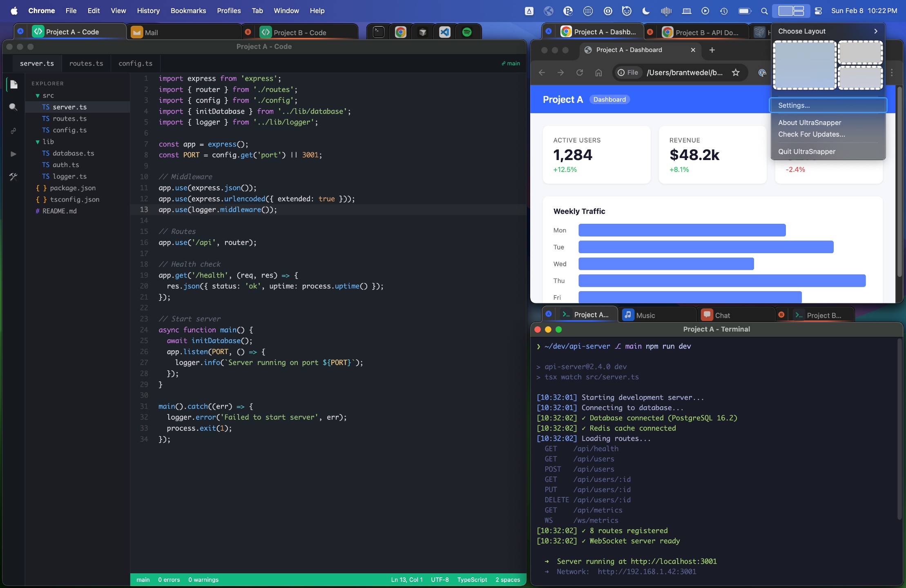Click the run/debug play icon in sidebar
This screenshot has width=906, height=588.
pos(13,154)
